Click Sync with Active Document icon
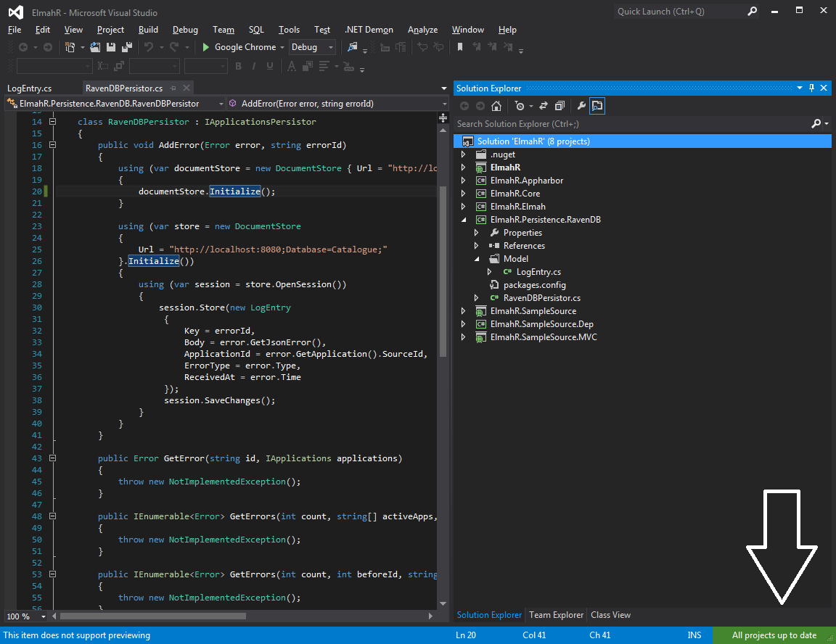Screen dimensions: 836x644 [544, 105]
